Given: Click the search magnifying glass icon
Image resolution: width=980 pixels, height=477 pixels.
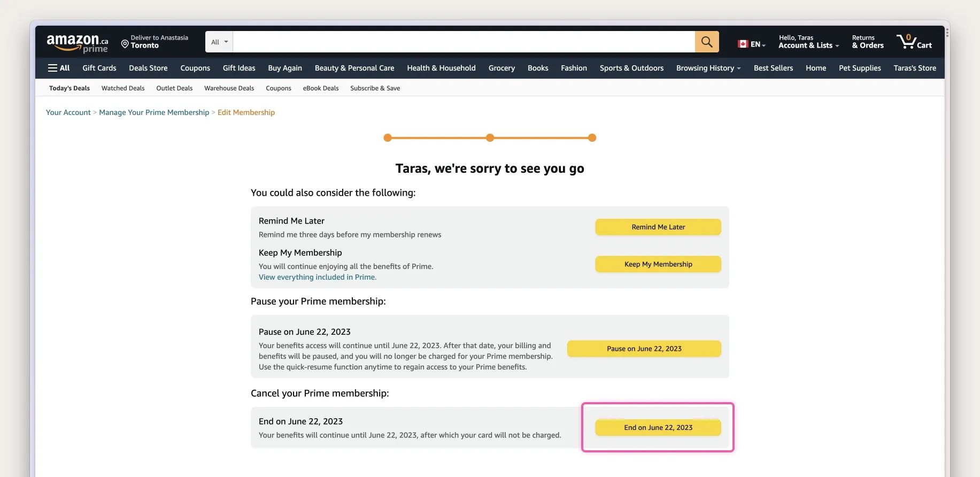Looking at the screenshot, I should [707, 42].
